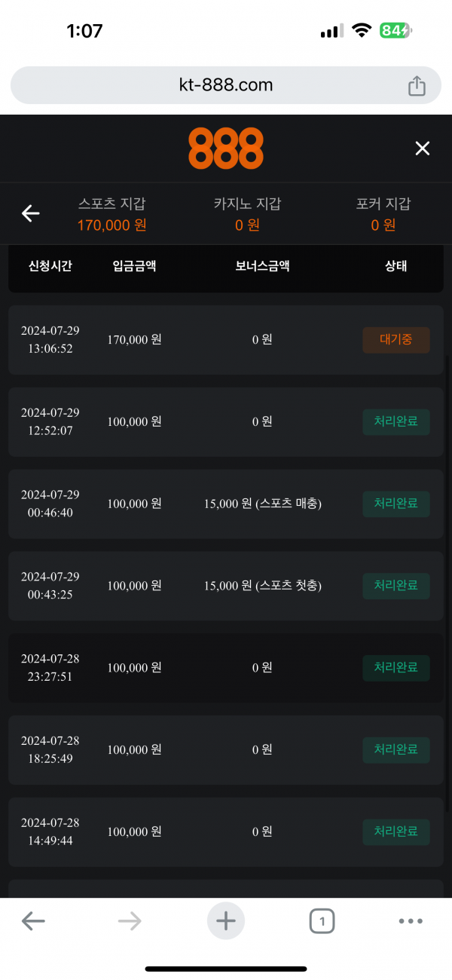Tap the white back arrow beside wallets
This screenshot has height=980, width=452.
pyautogui.click(x=30, y=214)
